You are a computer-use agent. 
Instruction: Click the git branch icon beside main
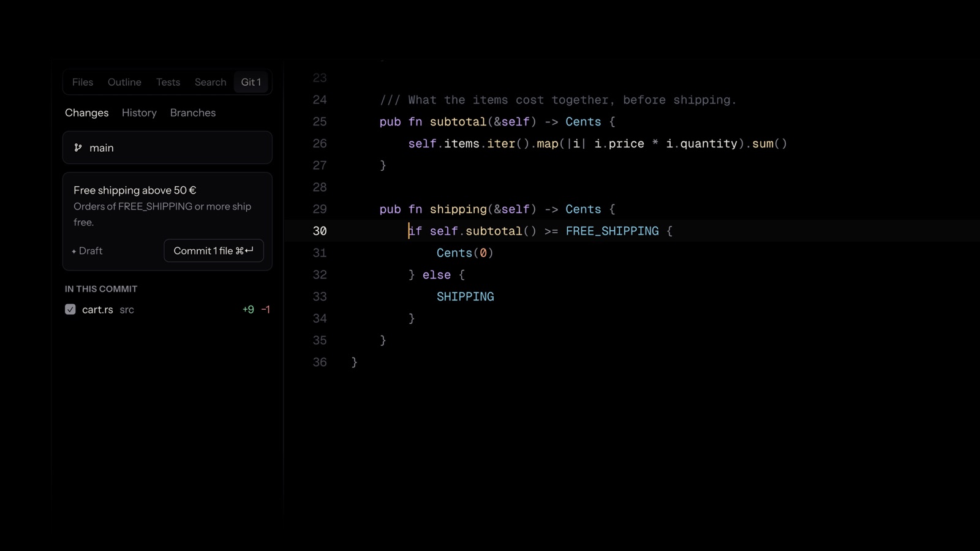click(x=78, y=148)
